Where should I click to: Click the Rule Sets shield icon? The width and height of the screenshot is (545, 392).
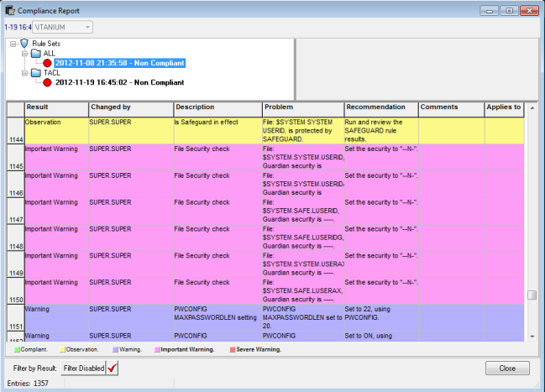pos(24,43)
